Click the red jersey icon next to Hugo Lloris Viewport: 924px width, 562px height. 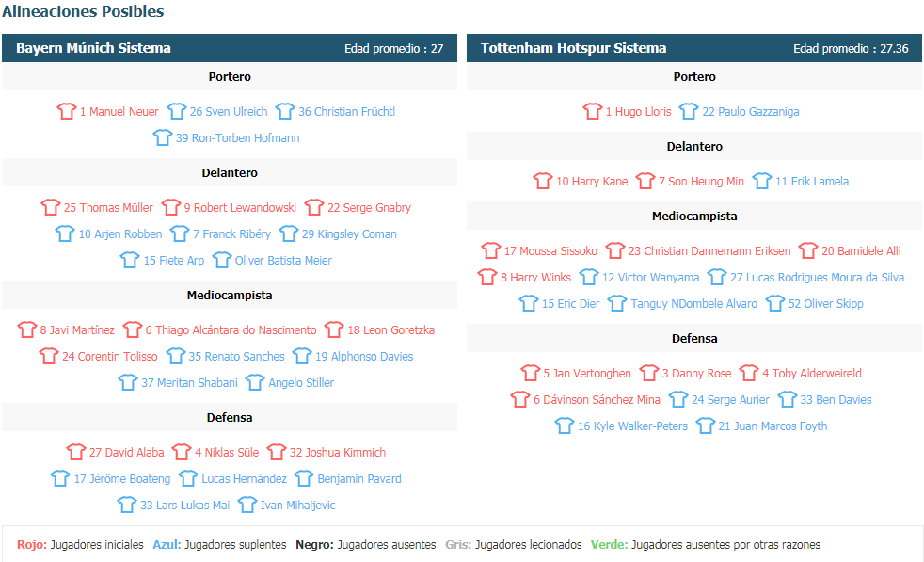pyautogui.click(x=592, y=112)
